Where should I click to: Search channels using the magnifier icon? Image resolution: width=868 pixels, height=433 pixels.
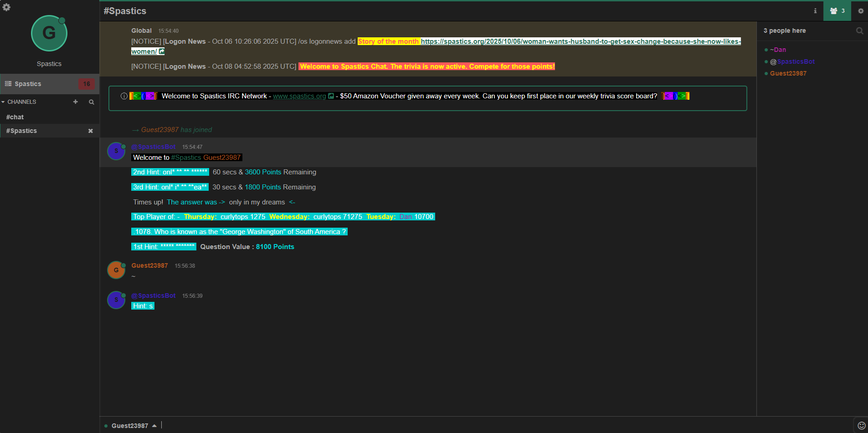(92, 102)
